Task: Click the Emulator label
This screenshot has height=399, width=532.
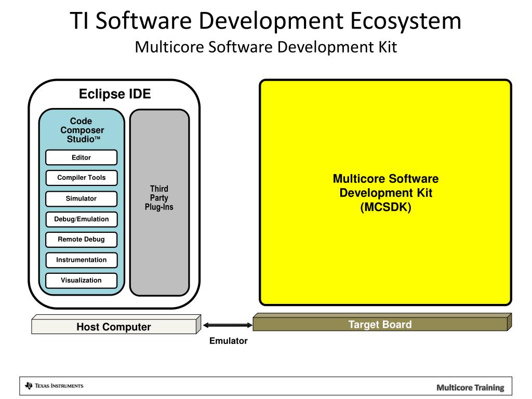Action: tap(229, 341)
